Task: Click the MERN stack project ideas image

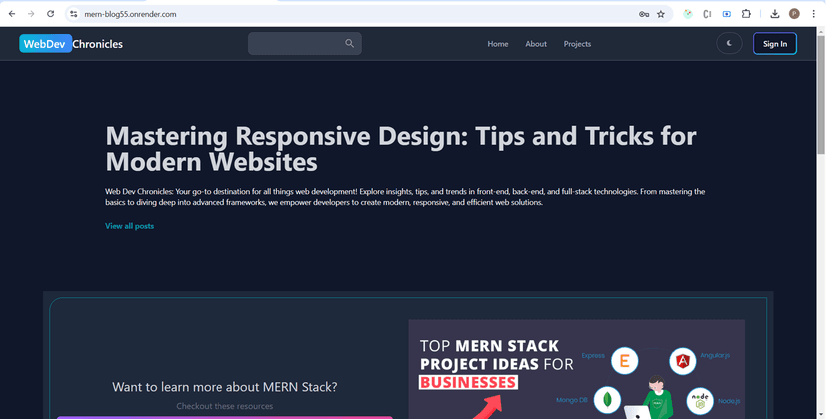Action: (576, 369)
